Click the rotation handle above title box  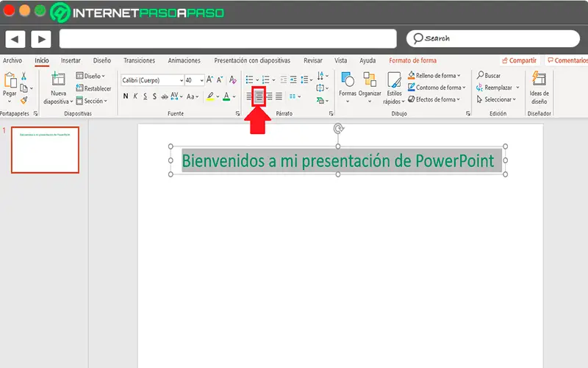click(338, 129)
